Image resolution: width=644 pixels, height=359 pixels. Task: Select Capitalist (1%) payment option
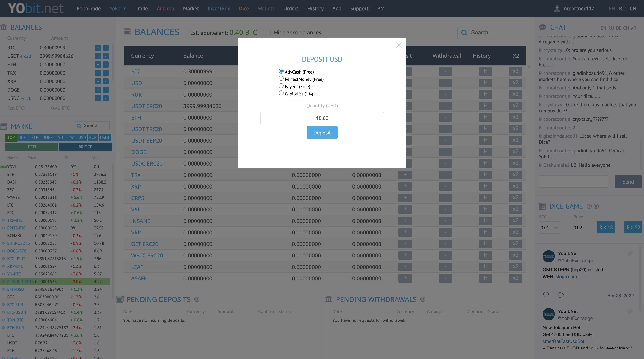pyautogui.click(x=281, y=93)
